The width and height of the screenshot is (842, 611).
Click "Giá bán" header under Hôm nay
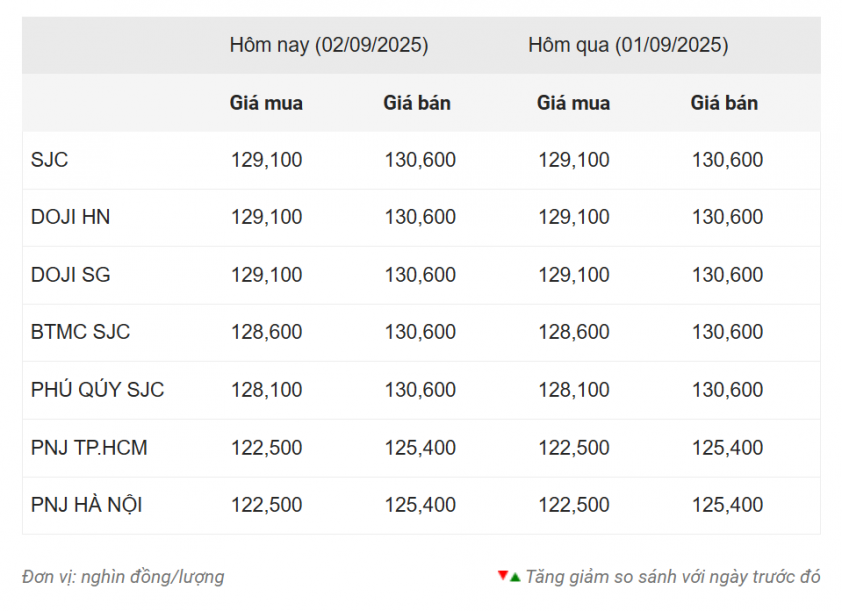(417, 103)
